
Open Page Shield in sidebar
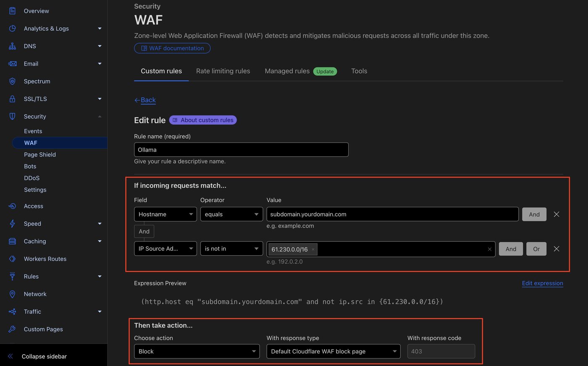tap(40, 154)
